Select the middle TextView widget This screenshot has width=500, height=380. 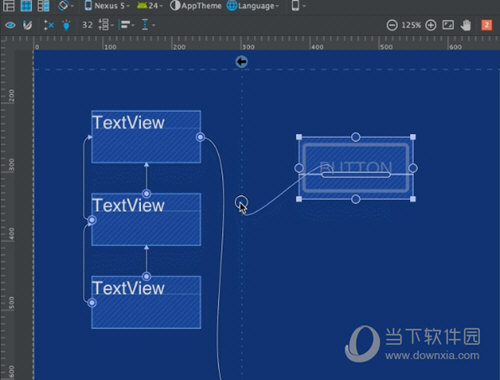tap(146, 219)
